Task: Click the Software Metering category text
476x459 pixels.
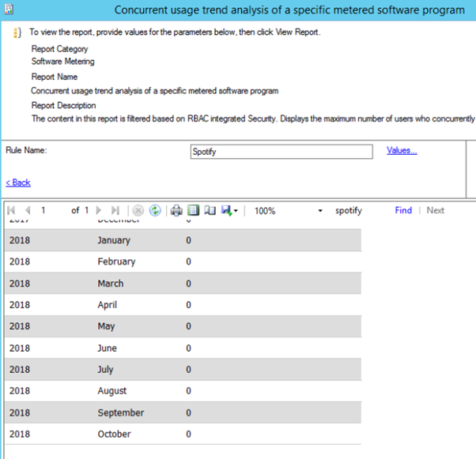Action: coord(62,62)
